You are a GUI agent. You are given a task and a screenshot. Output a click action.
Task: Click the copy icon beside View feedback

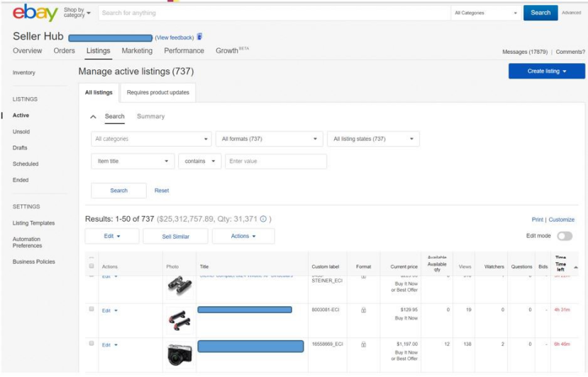tap(199, 37)
